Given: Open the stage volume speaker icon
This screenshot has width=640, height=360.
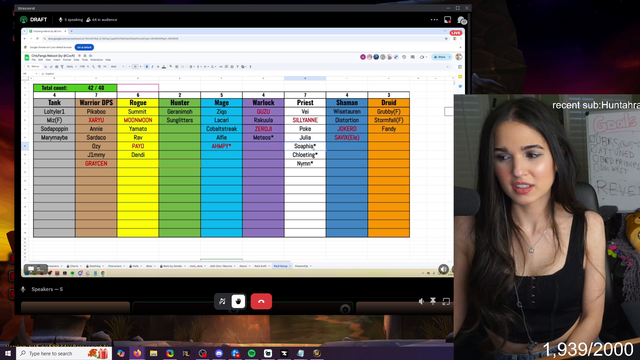Looking at the screenshot, I should [422, 301].
